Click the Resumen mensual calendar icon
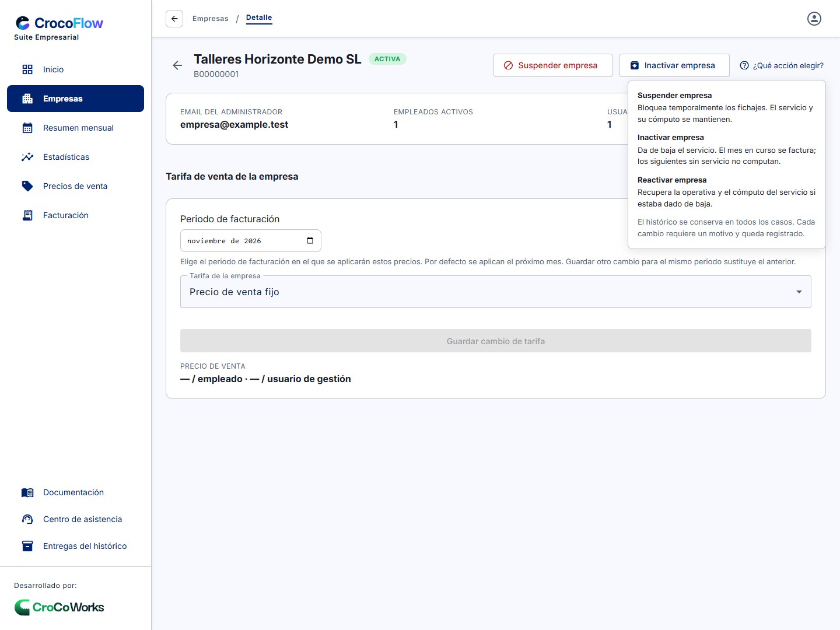The height and width of the screenshot is (630, 840). pyautogui.click(x=27, y=128)
